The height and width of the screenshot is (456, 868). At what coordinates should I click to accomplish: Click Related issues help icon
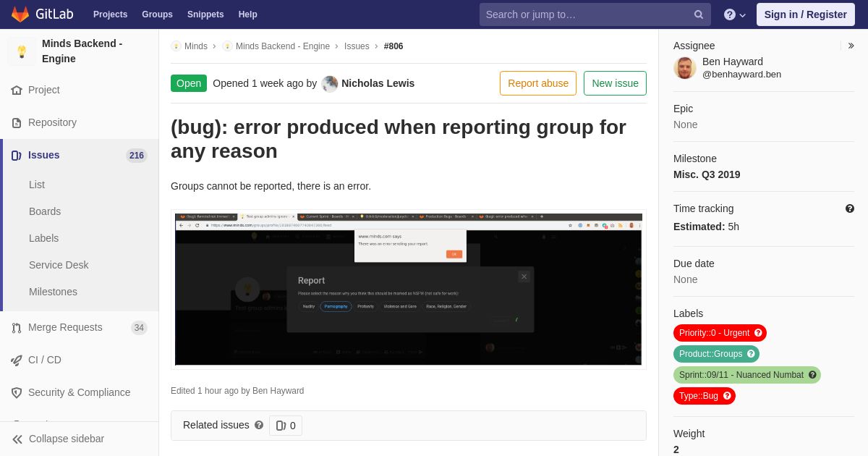tap(259, 426)
